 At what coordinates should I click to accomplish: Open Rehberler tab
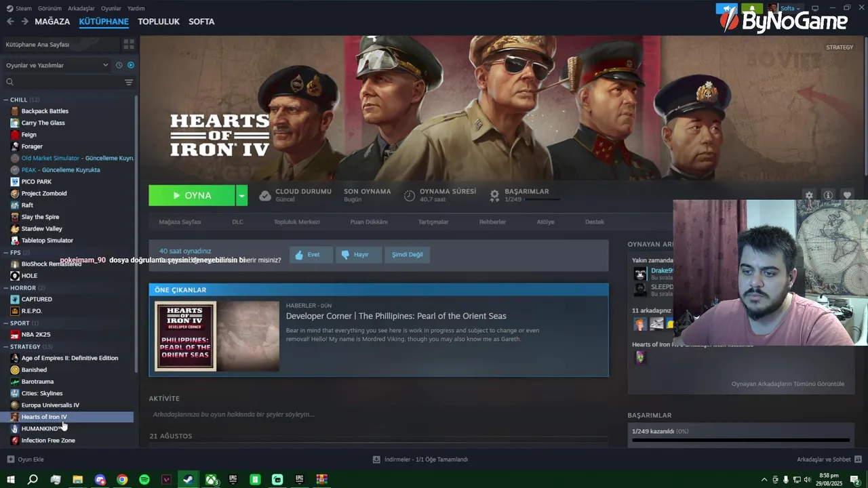(492, 222)
